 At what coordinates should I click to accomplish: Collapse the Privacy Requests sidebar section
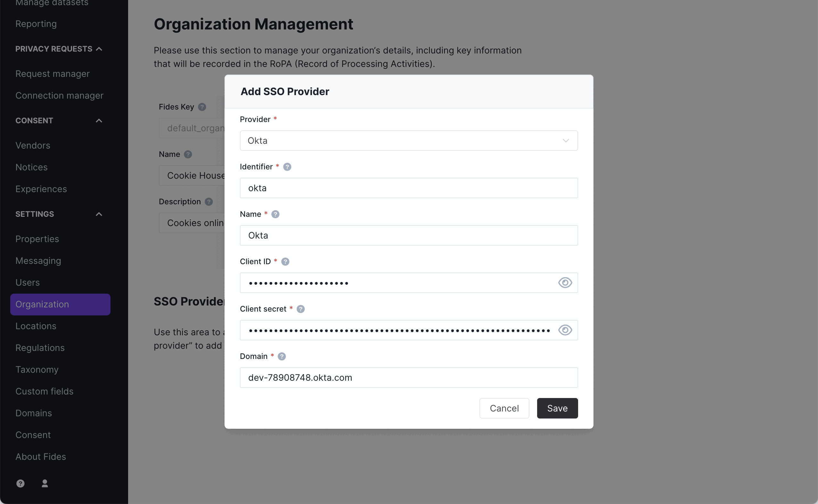[59, 49]
